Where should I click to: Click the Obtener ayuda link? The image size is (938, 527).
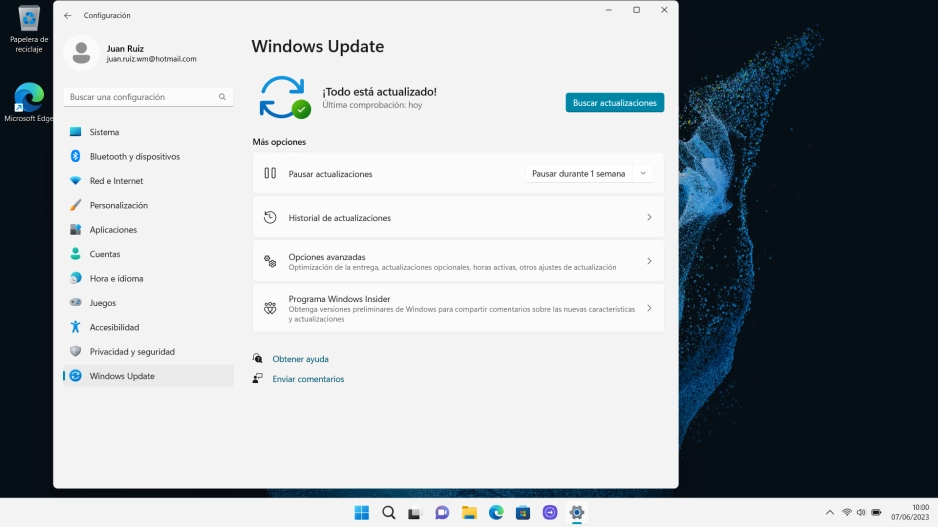pyautogui.click(x=300, y=359)
